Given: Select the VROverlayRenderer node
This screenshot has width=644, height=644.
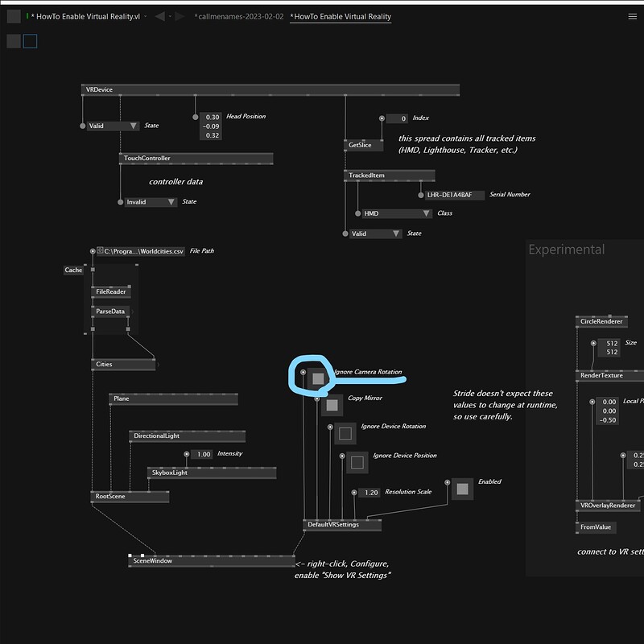Looking at the screenshot, I should [x=608, y=506].
